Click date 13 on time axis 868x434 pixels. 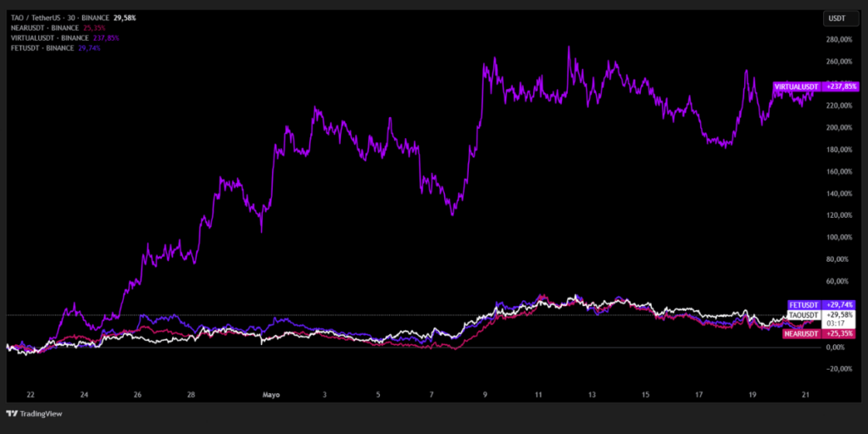592,395
